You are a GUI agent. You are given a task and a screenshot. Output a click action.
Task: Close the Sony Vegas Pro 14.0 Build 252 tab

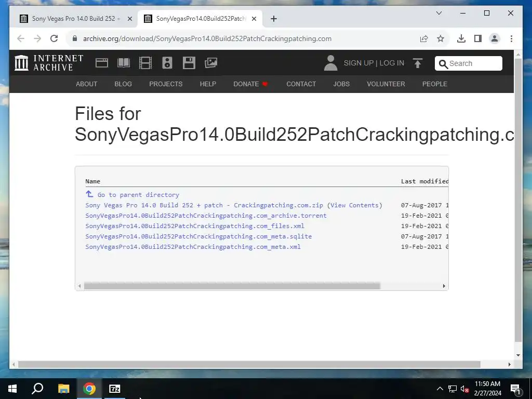coord(129,19)
